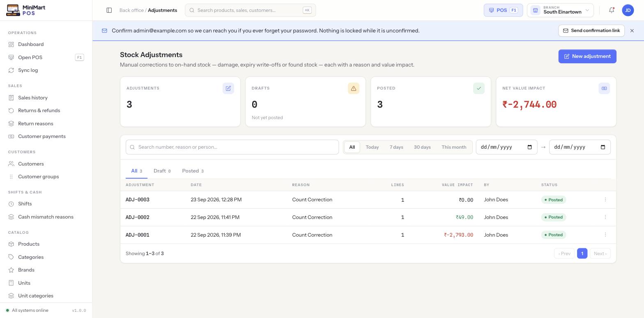Dismiss the email confirmation banner

632,31
